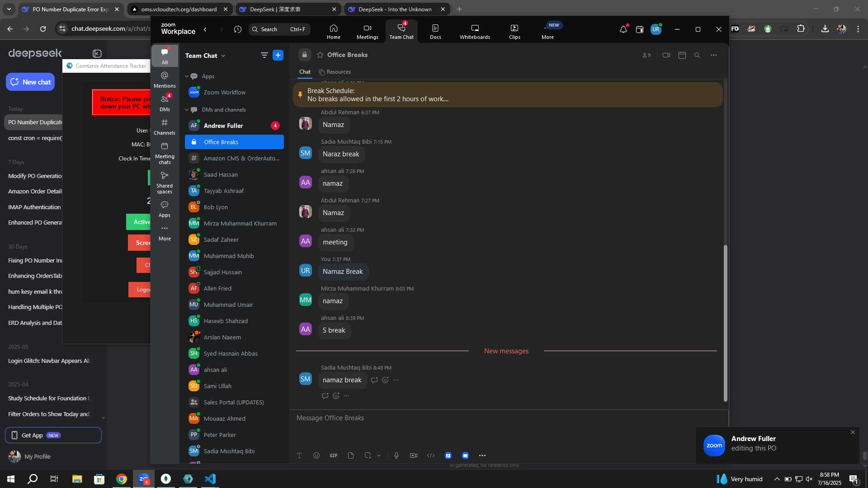Open Office Breaks more options ellipsis
Viewport: 868px width, 488px height.
714,55
